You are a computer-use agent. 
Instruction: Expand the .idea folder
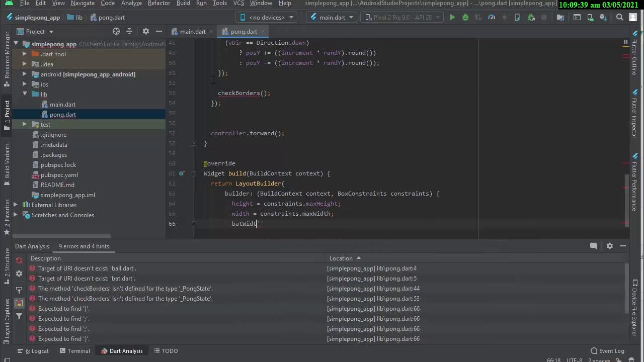coord(24,64)
